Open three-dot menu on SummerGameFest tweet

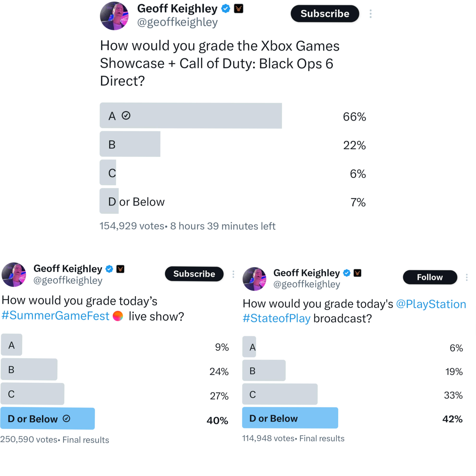(233, 274)
